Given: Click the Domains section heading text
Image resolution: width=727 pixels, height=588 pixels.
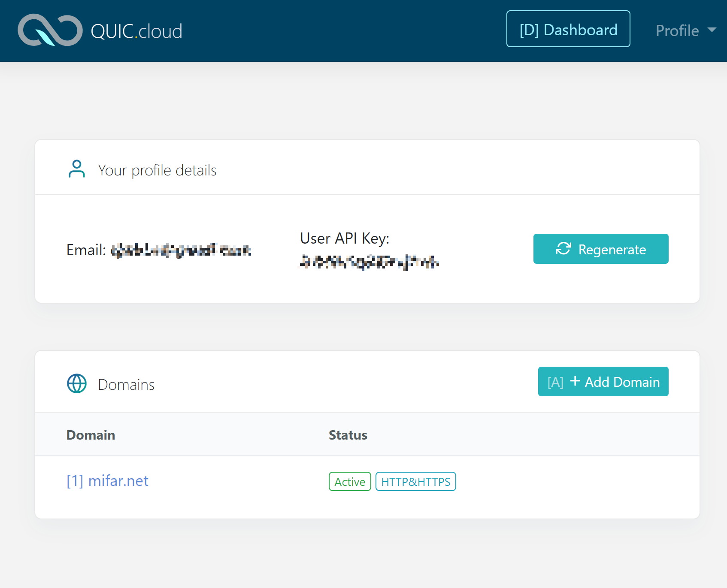Looking at the screenshot, I should (x=126, y=385).
